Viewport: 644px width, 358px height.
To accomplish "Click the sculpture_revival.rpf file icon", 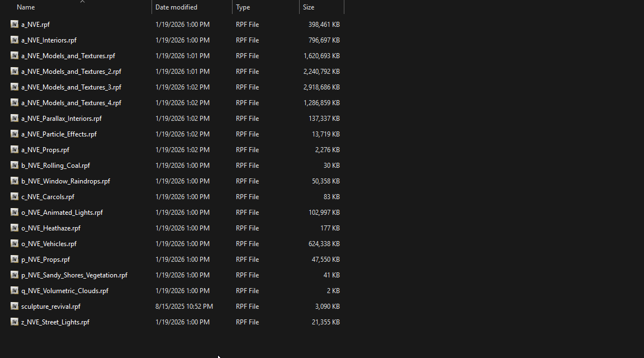I will [x=15, y=307].
